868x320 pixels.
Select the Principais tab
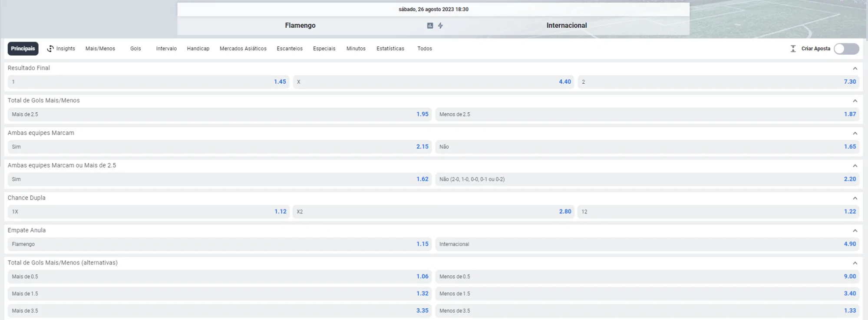[23, 49]
